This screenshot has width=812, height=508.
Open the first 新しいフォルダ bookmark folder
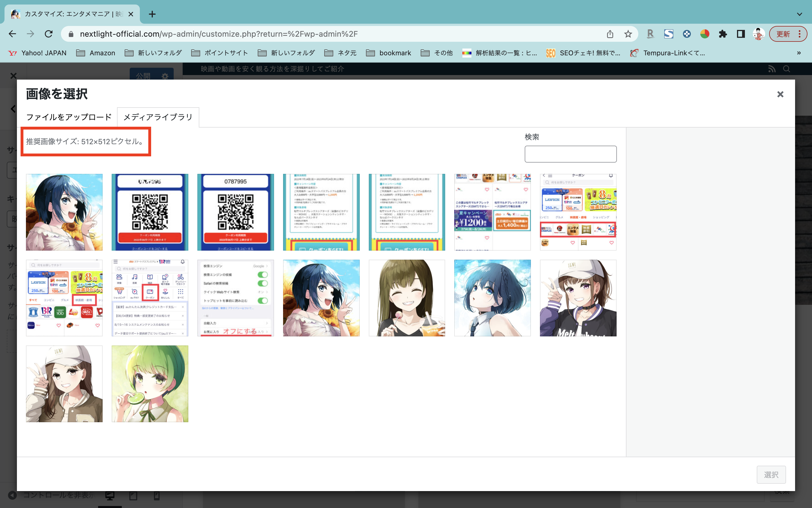coord(153,53)
